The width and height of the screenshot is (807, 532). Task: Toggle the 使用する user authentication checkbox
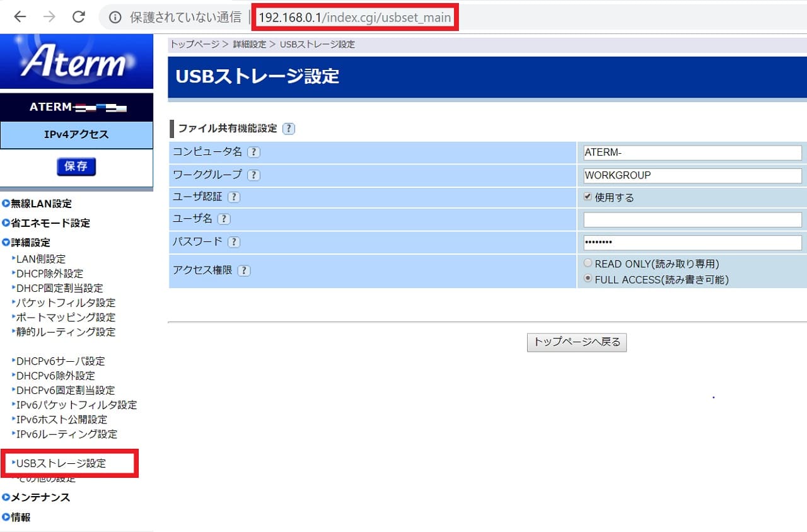(x=588, y=197)
